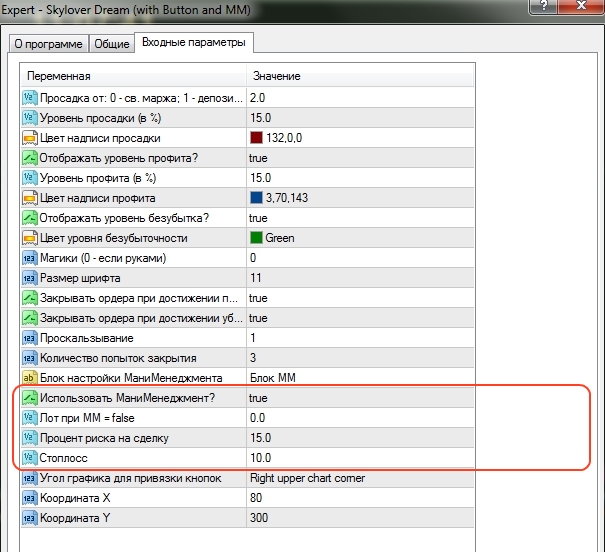This screenshot has width=605, height=552.
Task: Click the 'Значение' column header
Action: [x=360, y=76]
